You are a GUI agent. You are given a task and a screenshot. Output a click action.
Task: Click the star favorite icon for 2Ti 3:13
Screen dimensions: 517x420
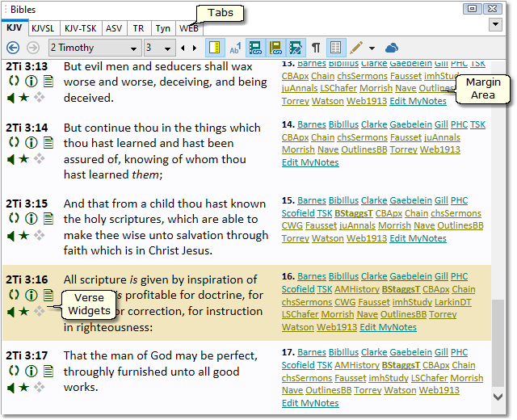coord(24,98)
